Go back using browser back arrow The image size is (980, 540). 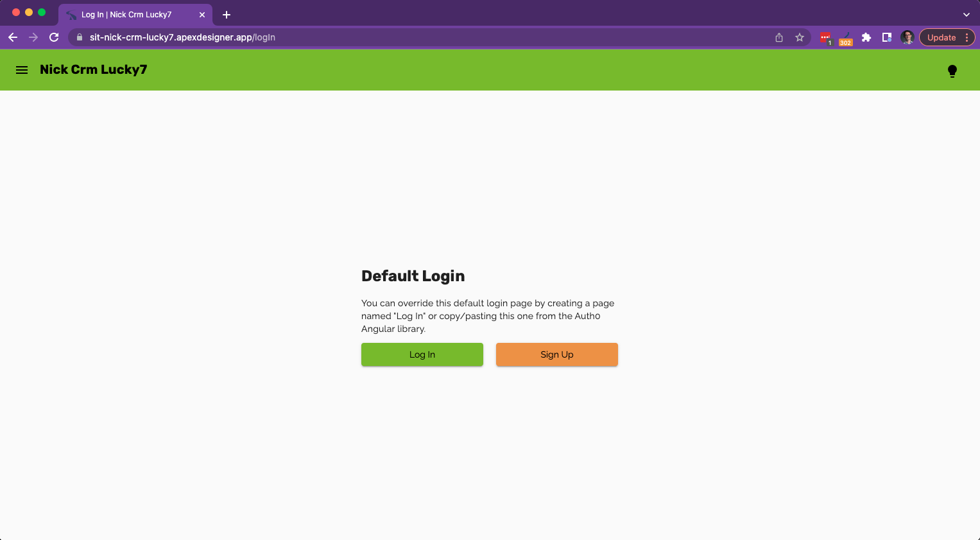click(13, 37)
